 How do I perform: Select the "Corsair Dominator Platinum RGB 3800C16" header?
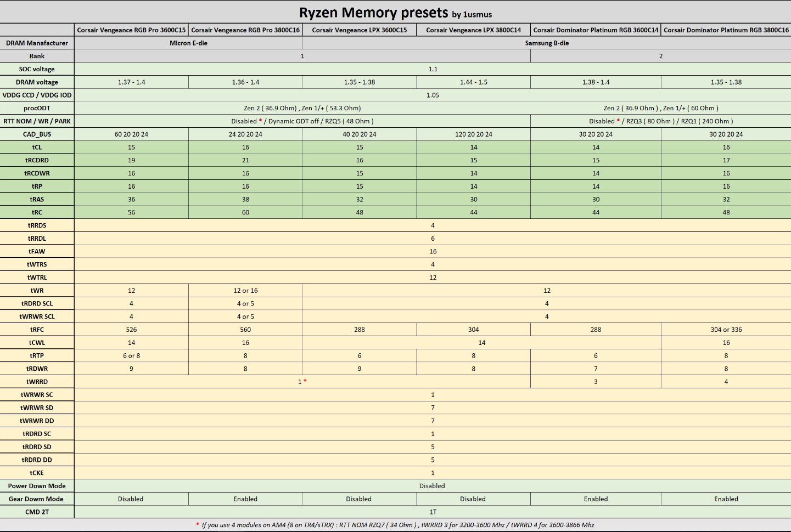tap(726, 30)
